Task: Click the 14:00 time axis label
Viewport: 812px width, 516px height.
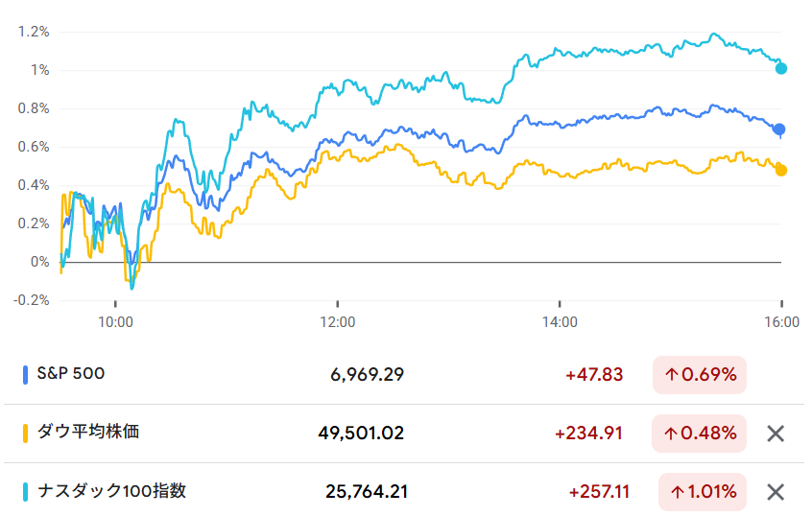Action: 560,323
